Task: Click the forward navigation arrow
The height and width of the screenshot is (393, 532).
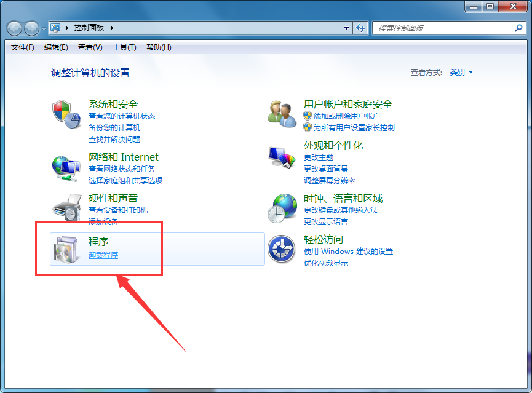Action: tap(31, 28)
